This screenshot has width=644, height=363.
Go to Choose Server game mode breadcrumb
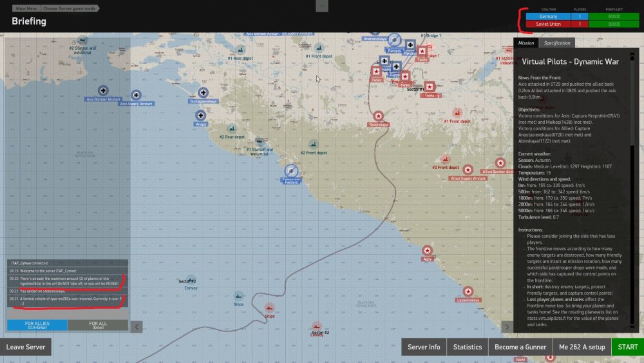(x=69, y=8)
